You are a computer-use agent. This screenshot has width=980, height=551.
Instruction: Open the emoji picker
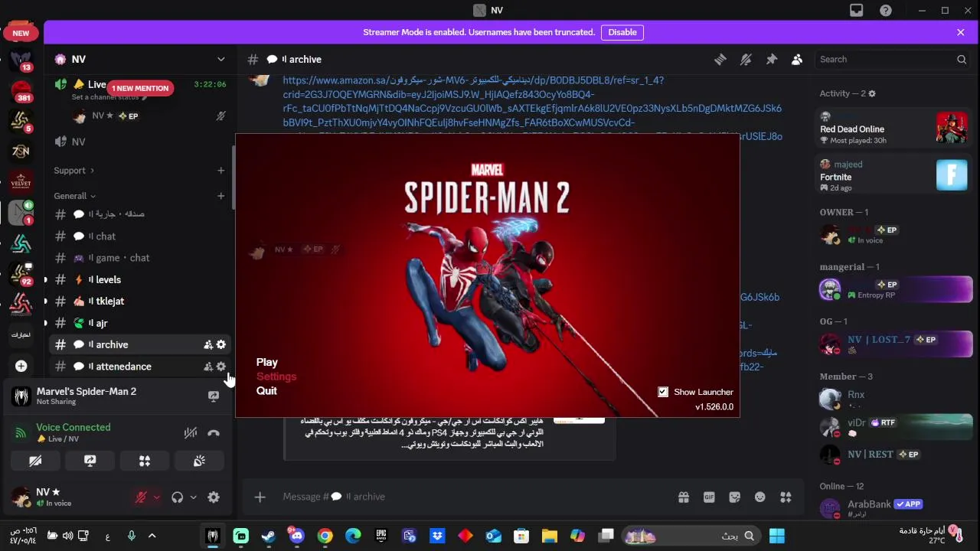[x=760, y=497]
